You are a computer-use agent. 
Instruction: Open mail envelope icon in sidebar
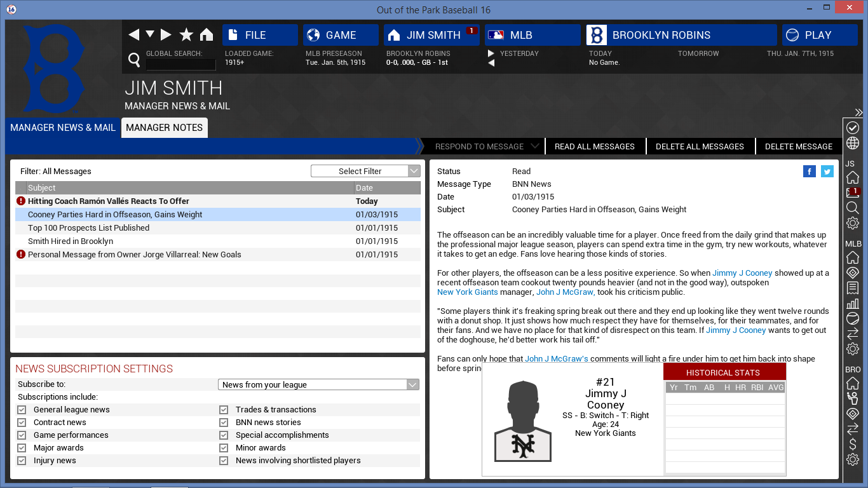[x=853, y=193]
